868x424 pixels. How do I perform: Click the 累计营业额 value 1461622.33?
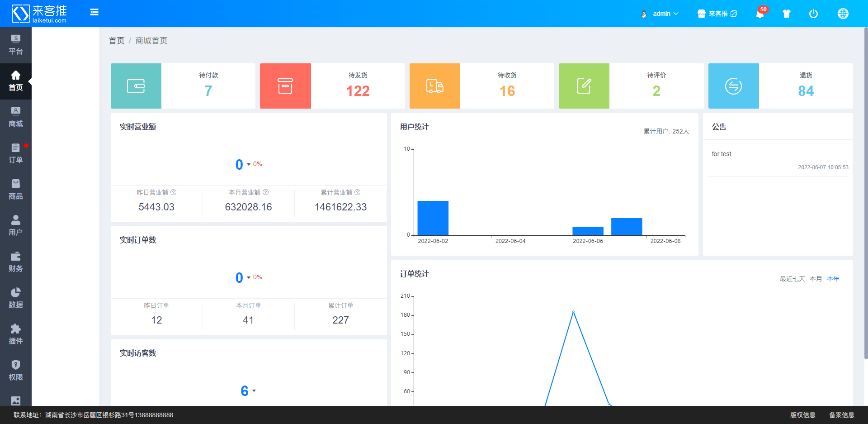(341, 207)
